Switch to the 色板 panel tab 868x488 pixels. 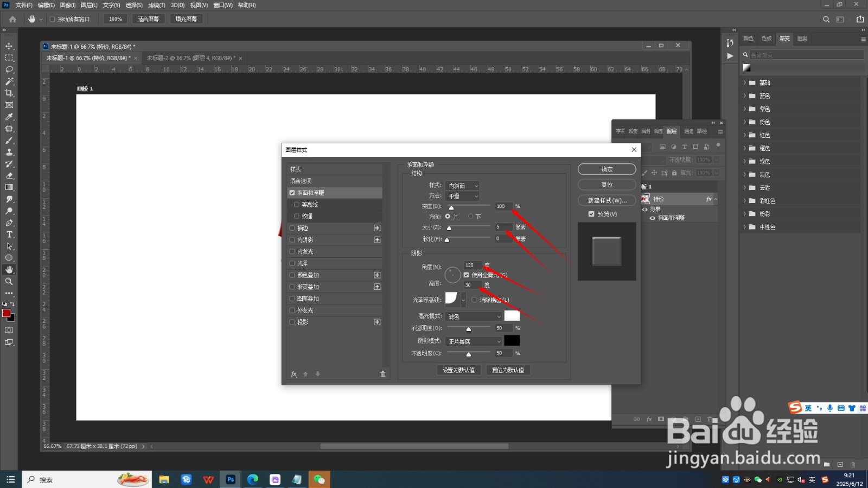(766, 38)
